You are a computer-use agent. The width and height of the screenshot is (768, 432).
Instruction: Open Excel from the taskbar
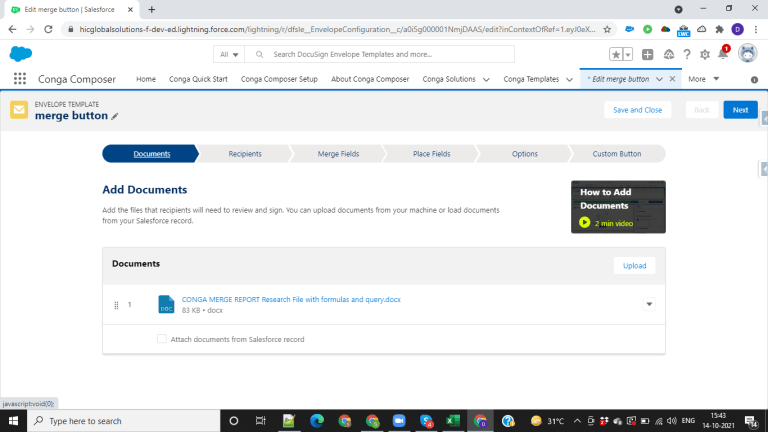(453, 421)
